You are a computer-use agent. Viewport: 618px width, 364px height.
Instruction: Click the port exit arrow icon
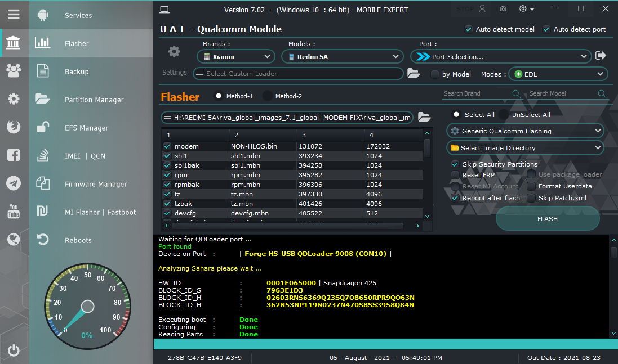601,56
